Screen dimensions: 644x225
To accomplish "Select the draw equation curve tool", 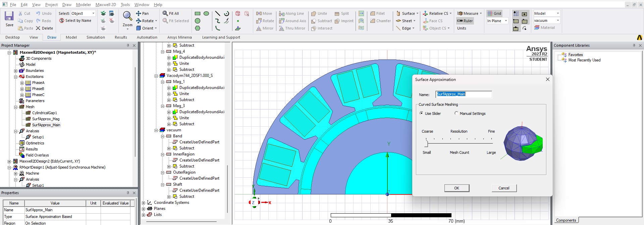I will coord(227,21).
